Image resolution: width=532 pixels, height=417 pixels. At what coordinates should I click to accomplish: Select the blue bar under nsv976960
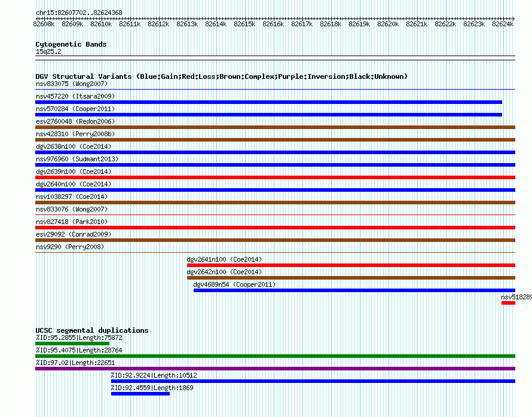point(275,165)
